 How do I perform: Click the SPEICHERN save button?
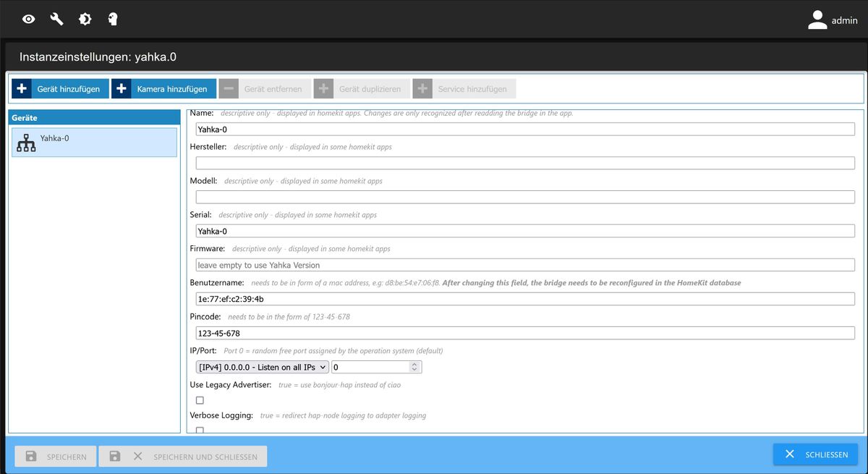(x=55, y=457)
